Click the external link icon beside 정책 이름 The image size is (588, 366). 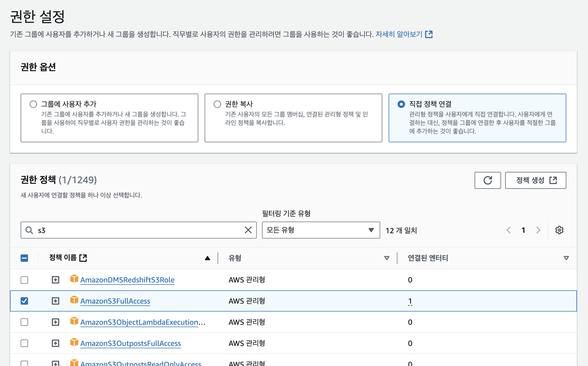click(x=83, y=258)
